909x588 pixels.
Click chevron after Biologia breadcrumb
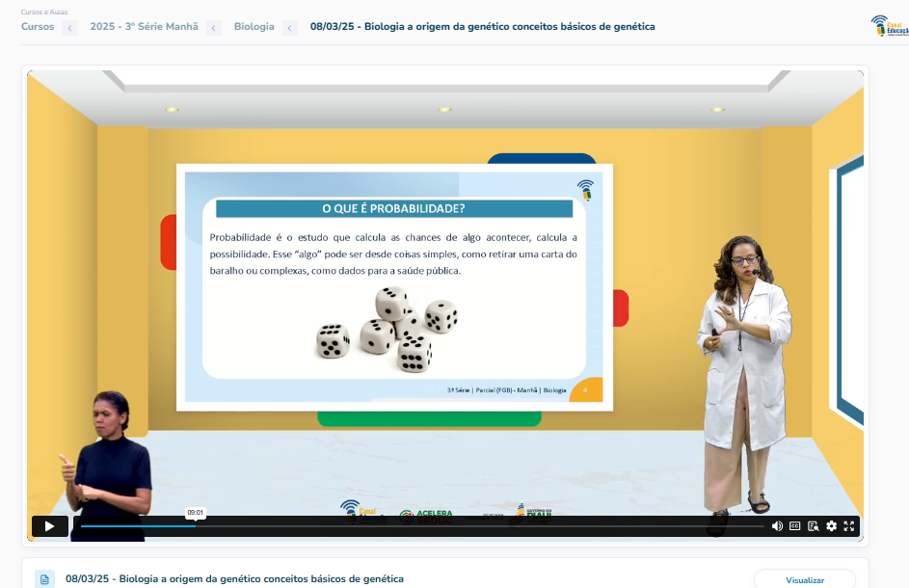[290, 28]
